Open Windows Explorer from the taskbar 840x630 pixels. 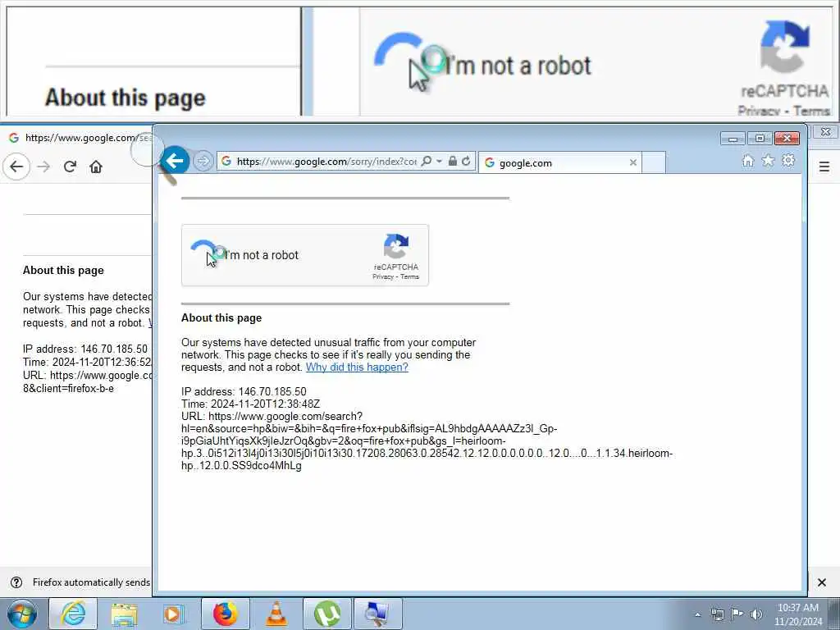(124, 614)
